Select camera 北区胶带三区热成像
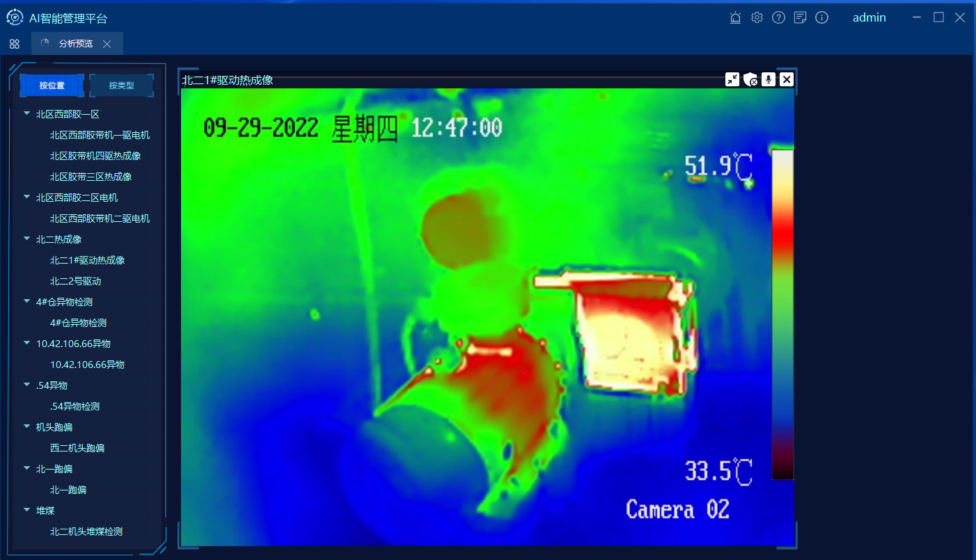The image size is (976, 560). 90,177
